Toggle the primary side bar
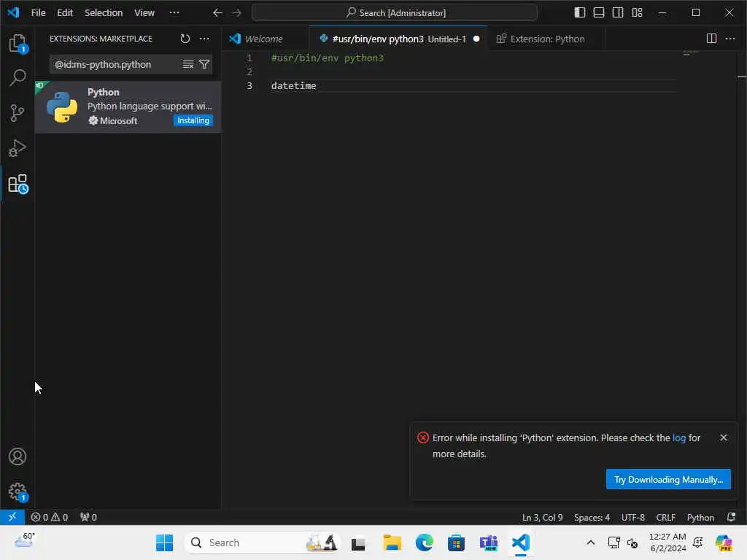747x560 pixels. pos(580,13)
